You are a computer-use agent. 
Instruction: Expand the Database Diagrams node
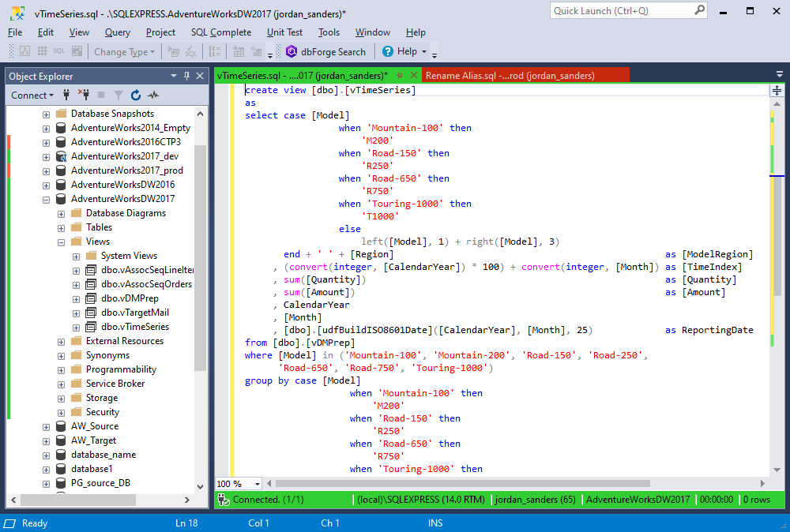(x=61, y=214)
